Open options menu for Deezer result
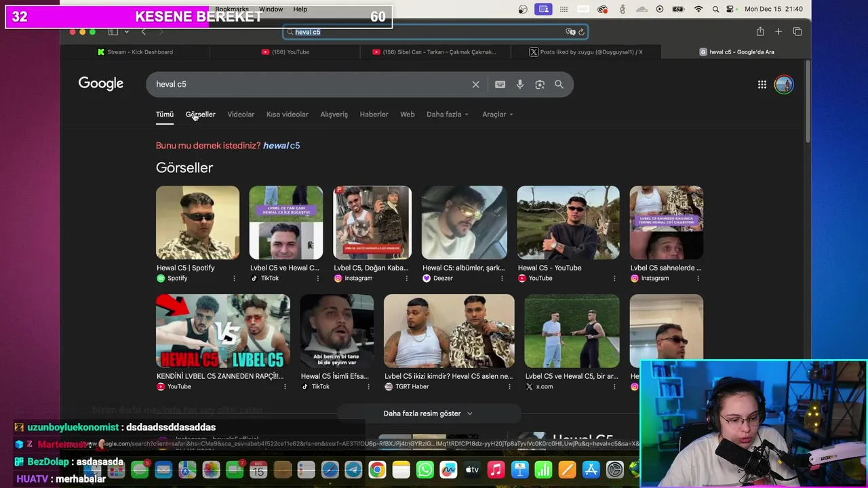The height and width of the screenshot is (488, 868). (502, 279)
